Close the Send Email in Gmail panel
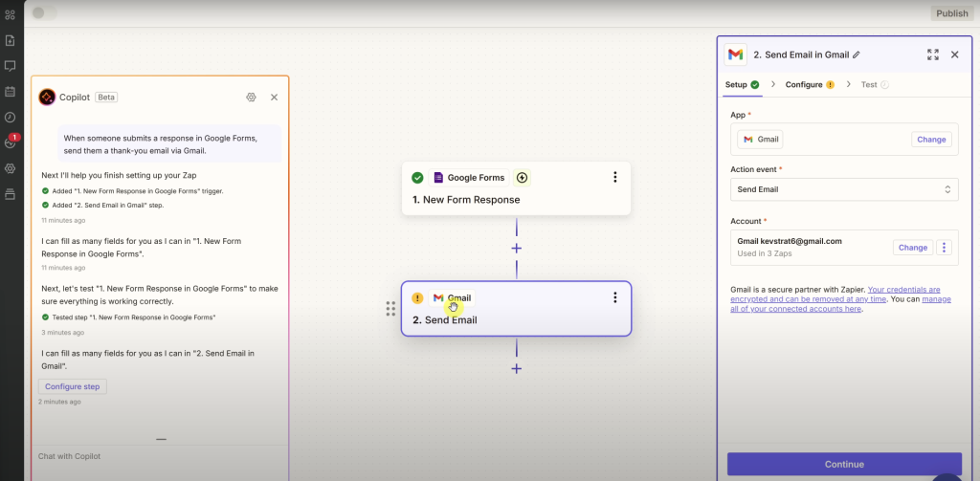 (x=954, y=55)
